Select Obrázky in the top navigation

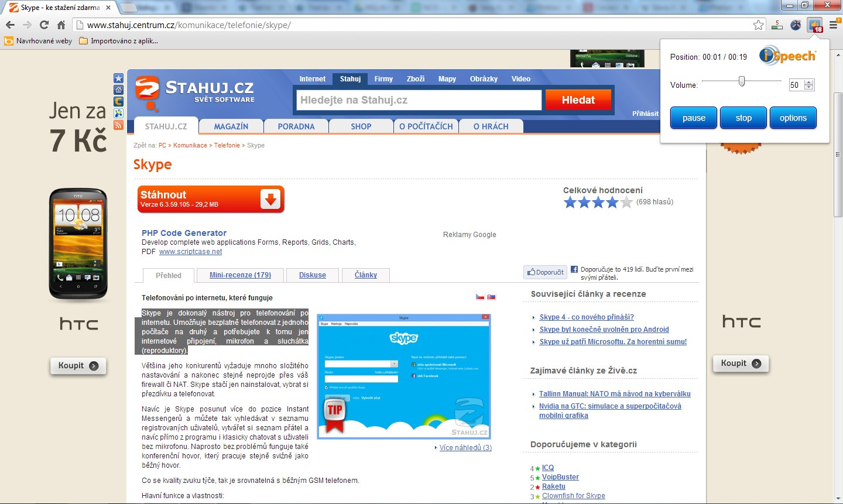pyautogui.click(x=484, y=79)
